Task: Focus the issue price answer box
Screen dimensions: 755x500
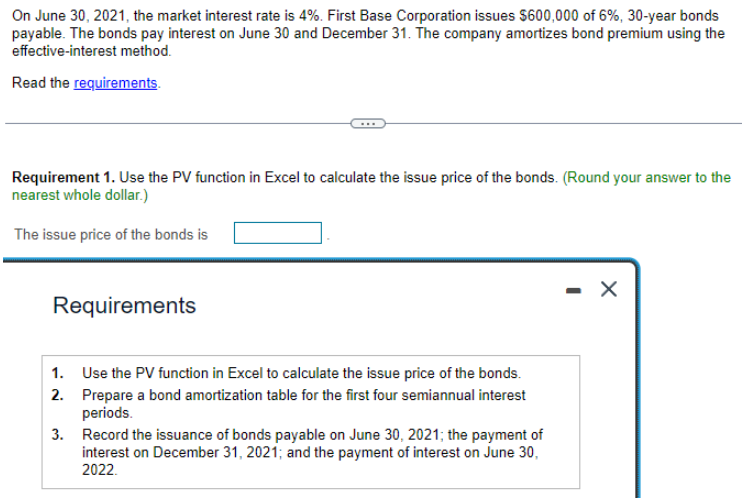Action: point(278,233)
